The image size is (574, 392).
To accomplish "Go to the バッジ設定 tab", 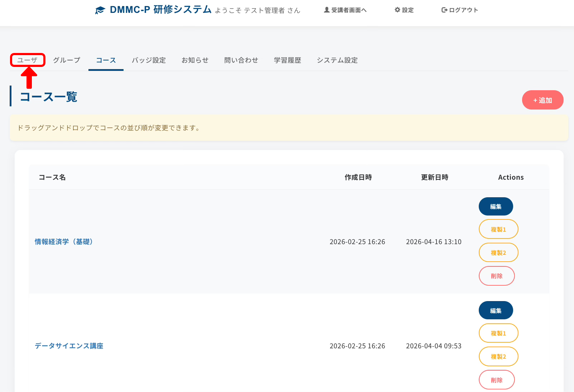I will pyautogui.click(x=149, y=60).
